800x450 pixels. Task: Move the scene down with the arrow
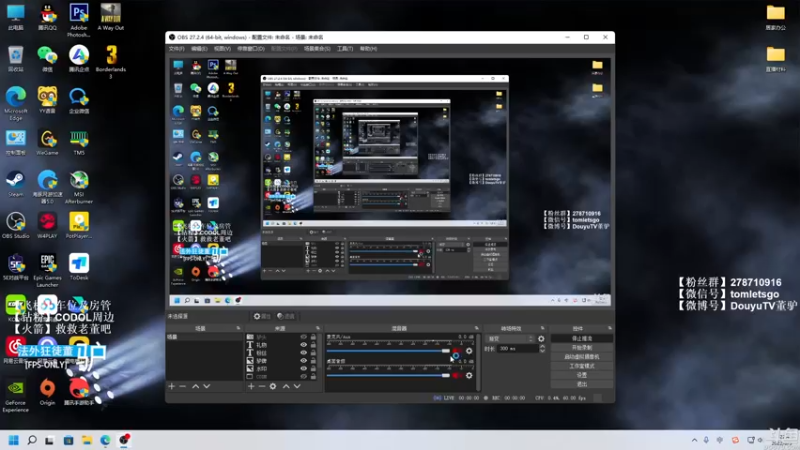207,386
